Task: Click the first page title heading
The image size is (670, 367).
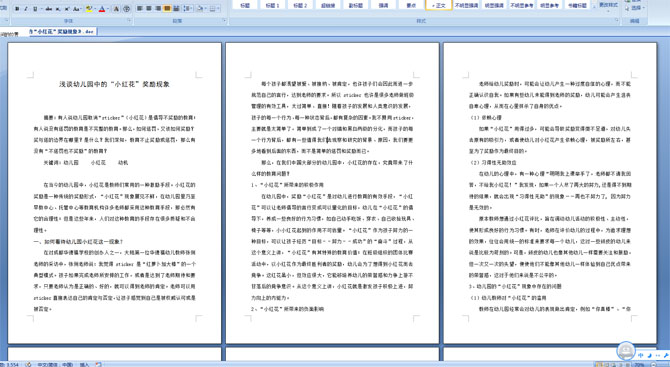Action: pyautogui.click(x=115, y=84)
